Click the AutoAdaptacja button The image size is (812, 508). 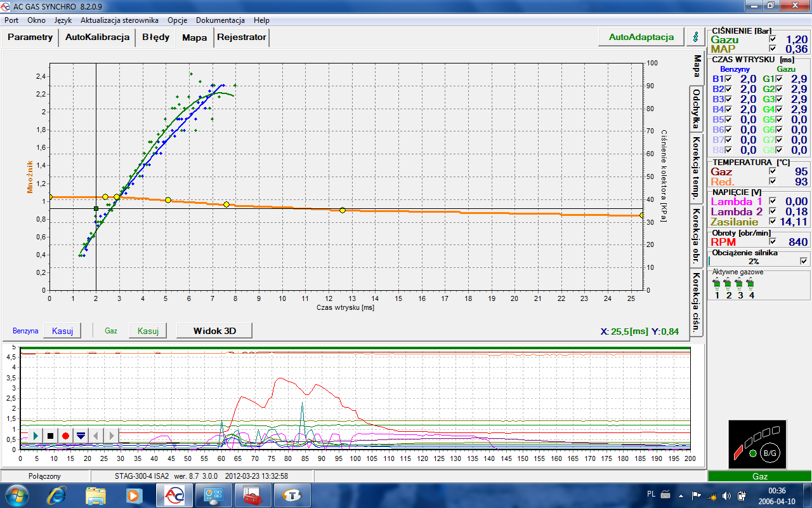coord(641,37)
